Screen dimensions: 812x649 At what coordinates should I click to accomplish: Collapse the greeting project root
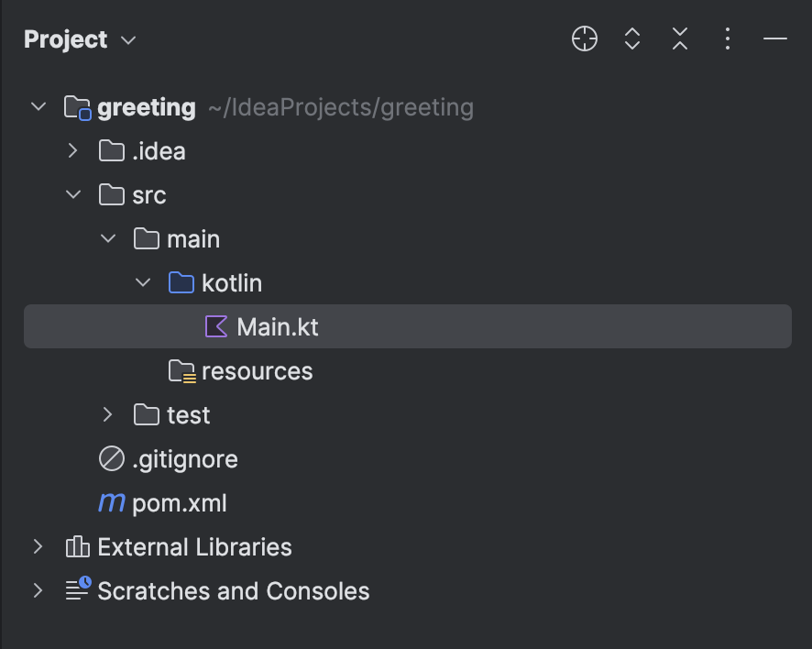click(x=38, y=107)
